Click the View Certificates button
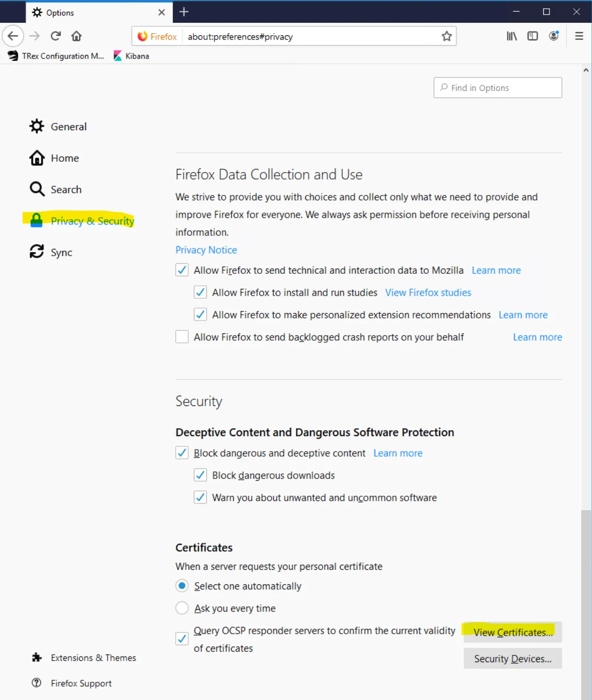Image resolution: width=592 pixels, height=700 pixels. pyautogui.click(x=513, y=633)
